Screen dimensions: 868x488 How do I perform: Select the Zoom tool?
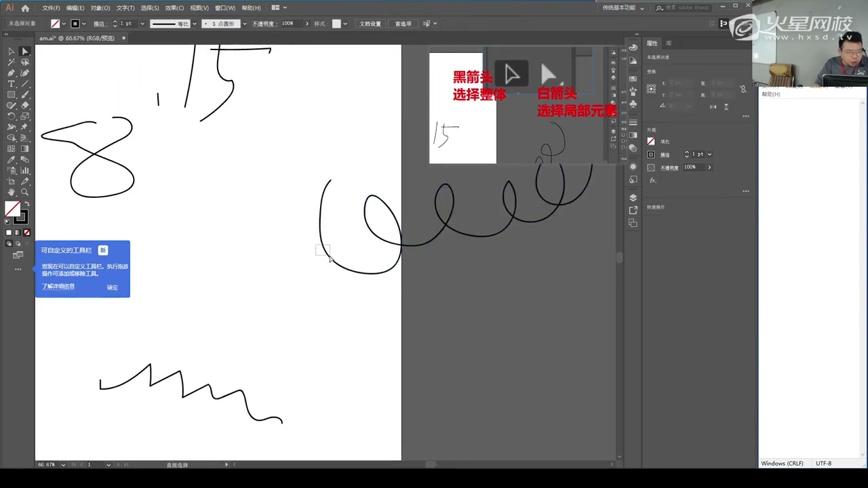tap(25, 192)
